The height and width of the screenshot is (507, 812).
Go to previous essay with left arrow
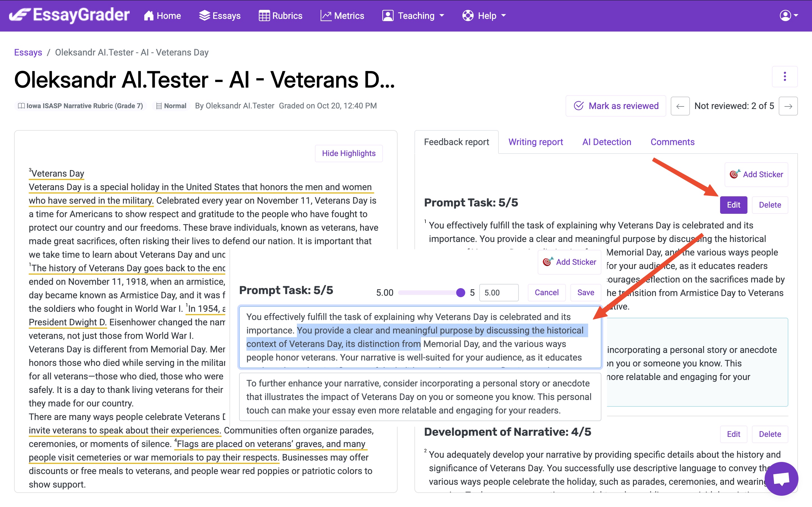(680, 106)
